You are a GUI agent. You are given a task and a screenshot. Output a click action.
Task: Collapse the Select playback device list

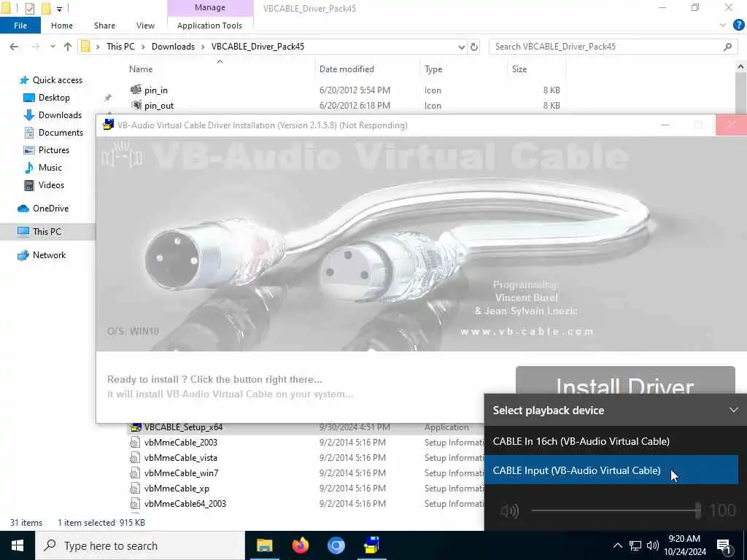733,410
